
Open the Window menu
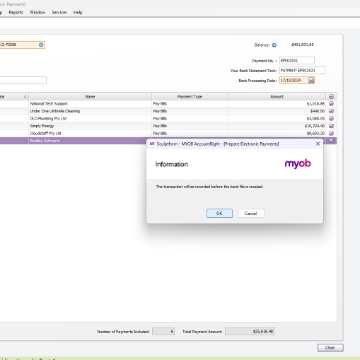pyautogui.click(x=37, y=12)
